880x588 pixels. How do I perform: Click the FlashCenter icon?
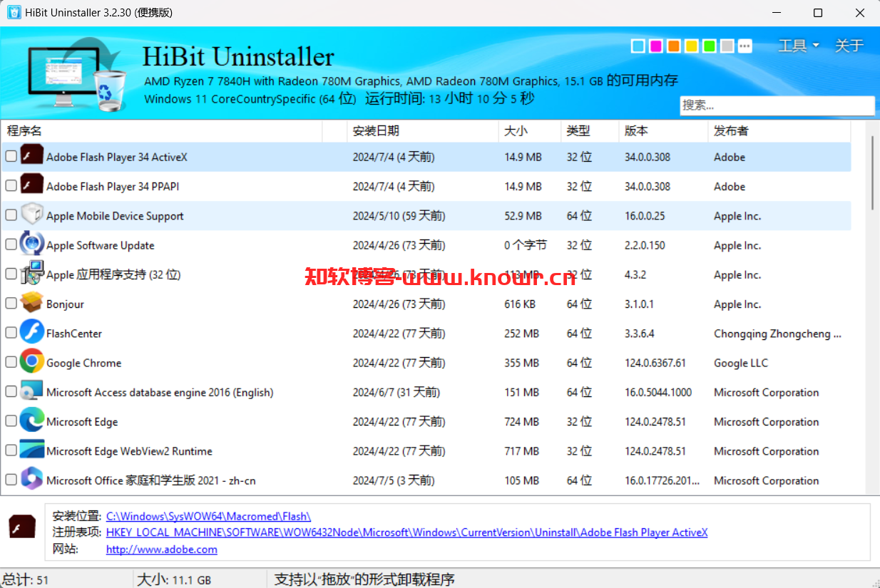click(32, 332)
